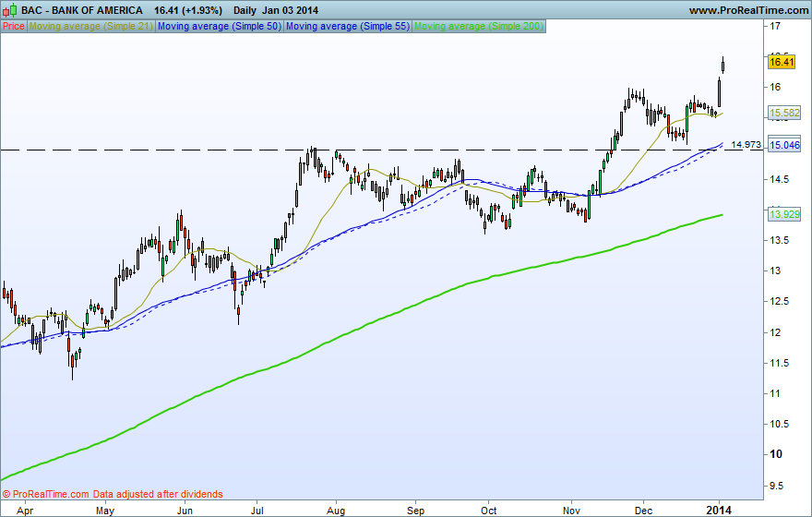Select Moving average (Simple 200) legend label
This screenshot has width=812, height=517.
click(x=479, y=27)
